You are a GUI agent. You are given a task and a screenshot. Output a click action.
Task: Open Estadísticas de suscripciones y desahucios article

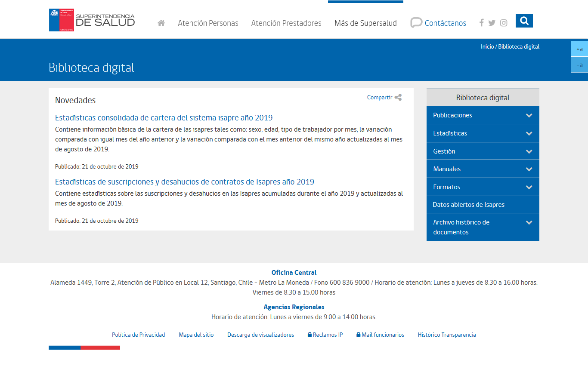click(x=185, y=182)
